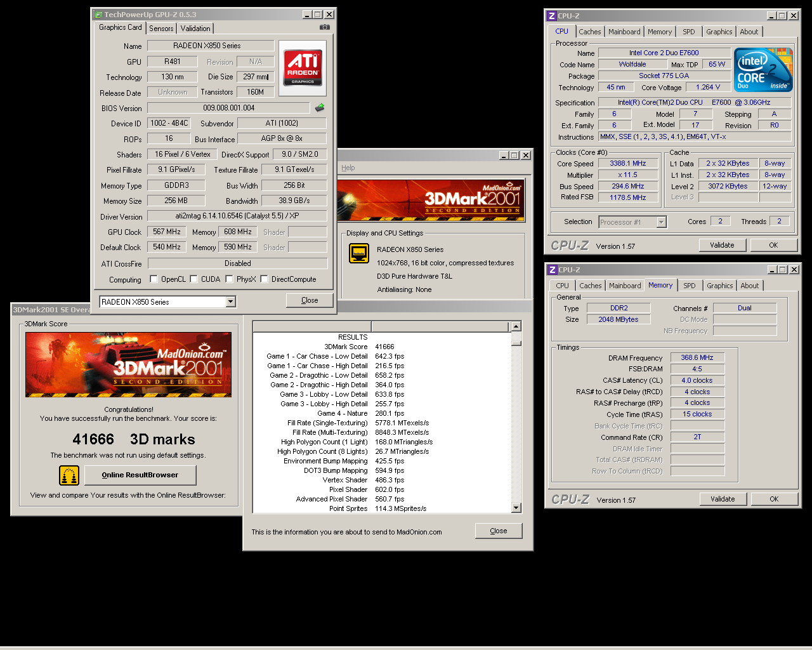Click the 3DMark Score 41666 result row
Viewport: 812px width, 650px height.
381,347
